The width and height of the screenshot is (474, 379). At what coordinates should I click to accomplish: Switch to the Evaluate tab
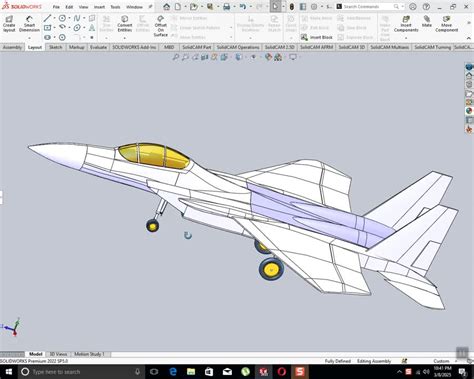click(x=98, y=47)
